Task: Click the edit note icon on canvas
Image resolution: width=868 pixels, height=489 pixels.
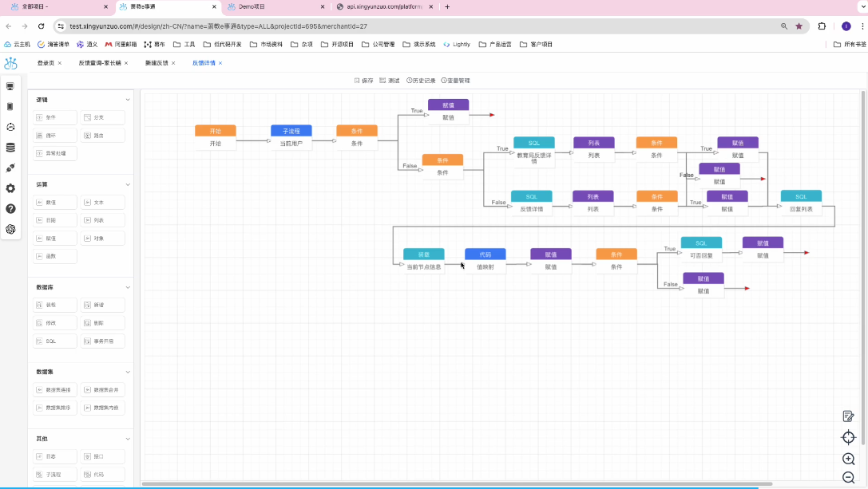Action: pos(848,416)
